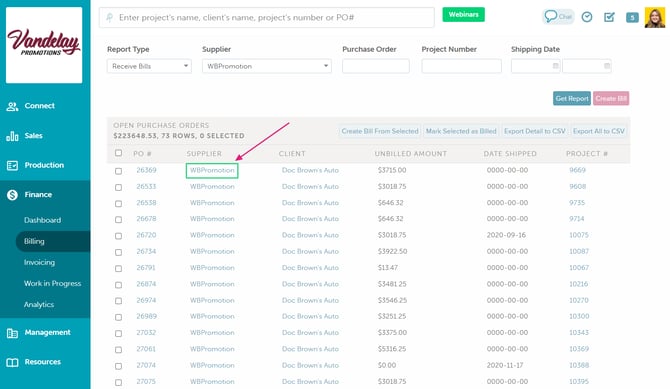This screenshot has width=670, height=389.
Task: Open Doc Brown's Auto client in row 26533
Action: tap(310, 186)
